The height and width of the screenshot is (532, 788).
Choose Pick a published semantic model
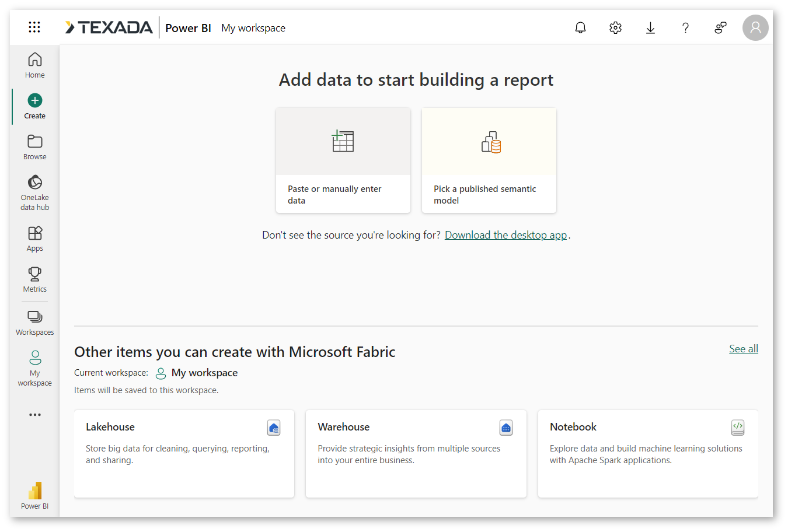coord(489,160)
